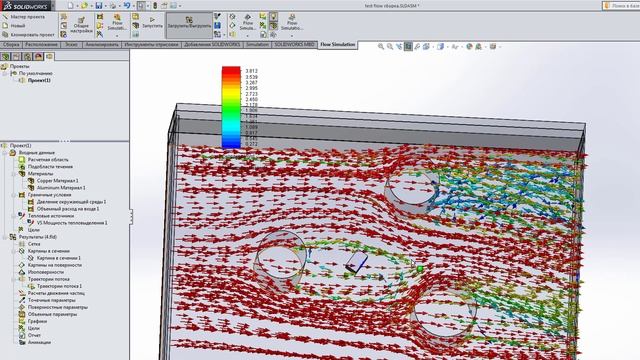Screen dimensions: 640x360
Task: Switch to the Анализировать tab
Action: [x=102, y=44]
